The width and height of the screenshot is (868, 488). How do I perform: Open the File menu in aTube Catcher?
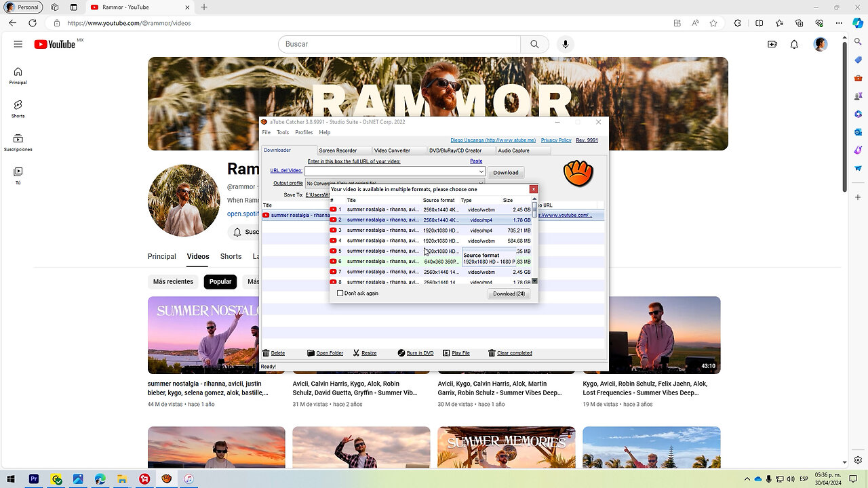(x=267, y=132)
